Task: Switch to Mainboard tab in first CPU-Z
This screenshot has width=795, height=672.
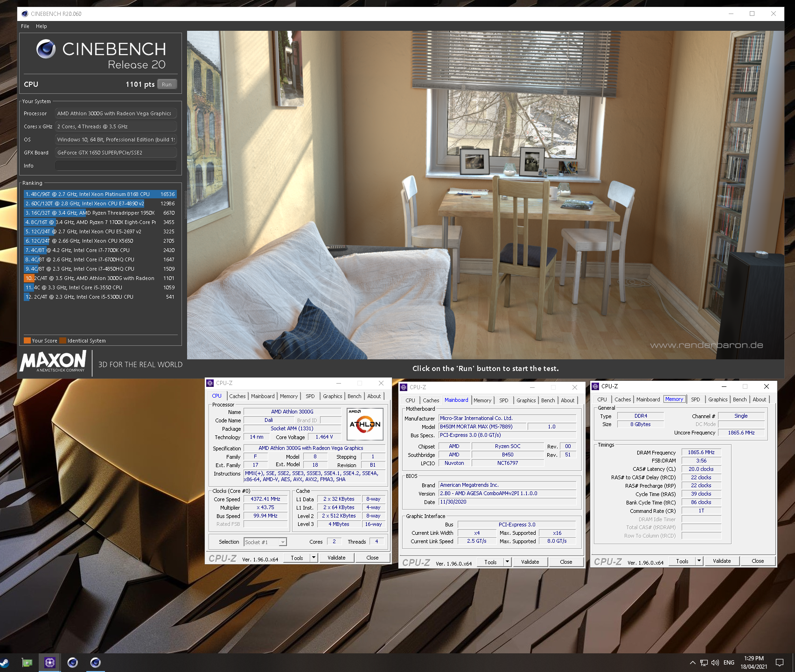Action: [x=263, y=396]
